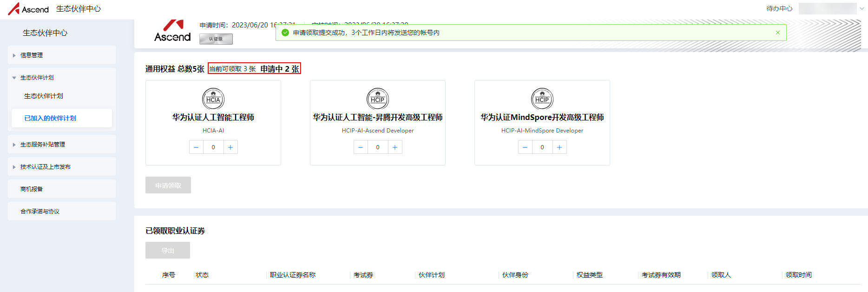Click the 伙伴计划 column header

(432, 275)
